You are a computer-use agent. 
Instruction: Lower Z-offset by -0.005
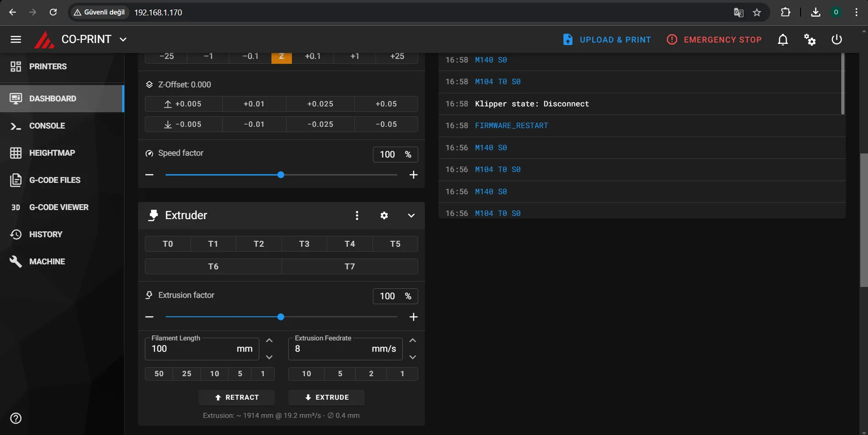[x=183, y=124]
